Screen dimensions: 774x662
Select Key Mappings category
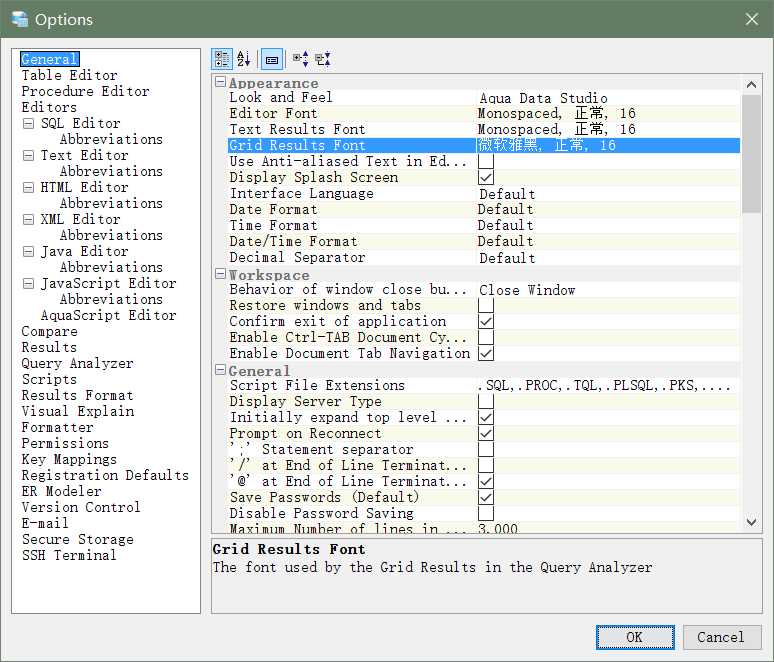[x=69, y=460]
